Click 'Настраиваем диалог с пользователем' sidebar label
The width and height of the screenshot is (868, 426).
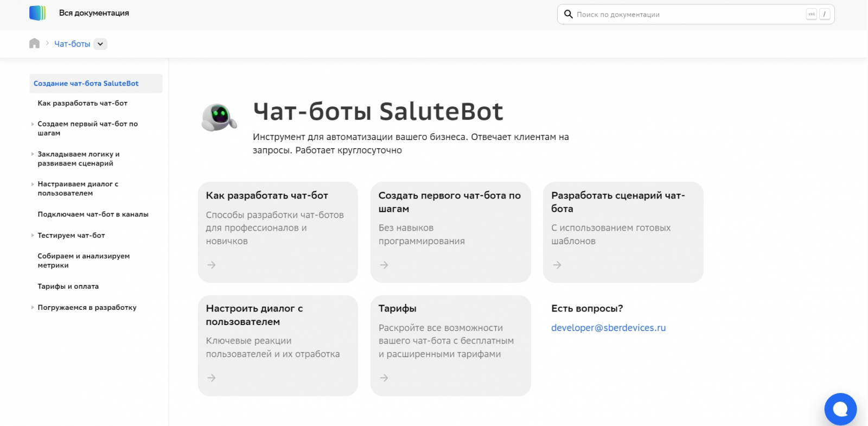(x=78, y=189)
